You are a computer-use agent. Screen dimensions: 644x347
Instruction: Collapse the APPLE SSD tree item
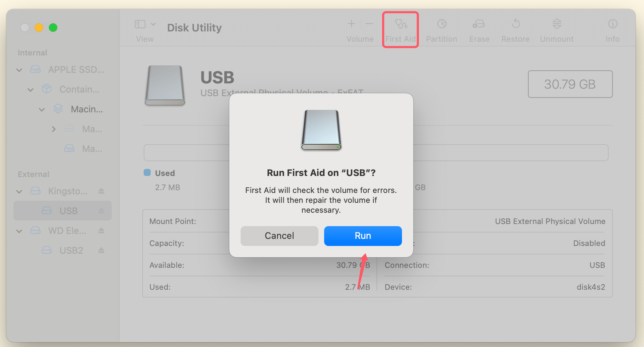point(19,70)
